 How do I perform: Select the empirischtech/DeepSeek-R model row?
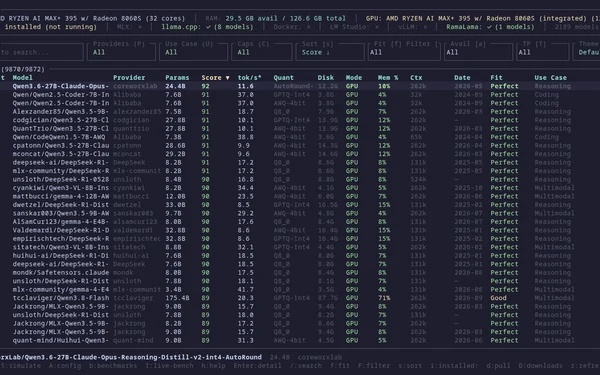pyautogui.click(x=300, y=238)
